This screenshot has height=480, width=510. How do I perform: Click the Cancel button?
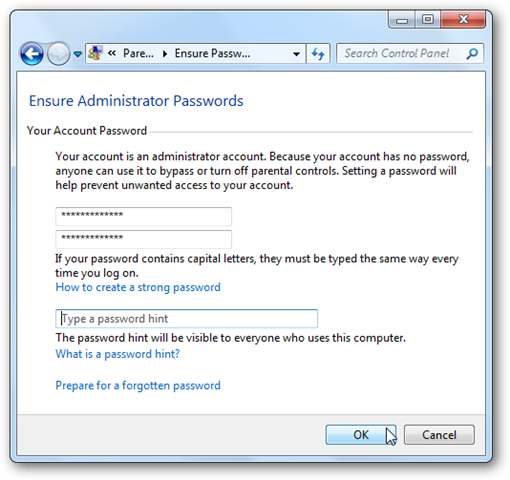pyautogui.click(x=439, y=435)
